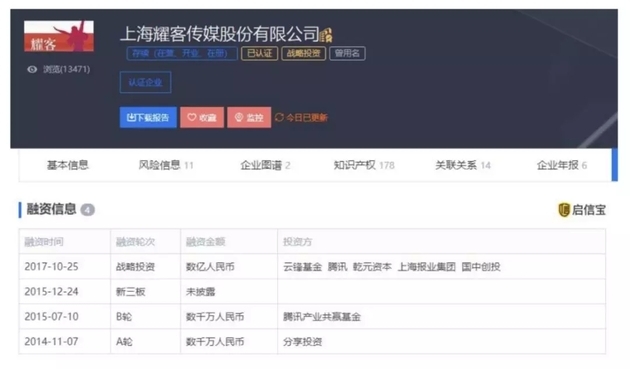
Task: Click the 新三板 round cell
Action: pos(131,292)
